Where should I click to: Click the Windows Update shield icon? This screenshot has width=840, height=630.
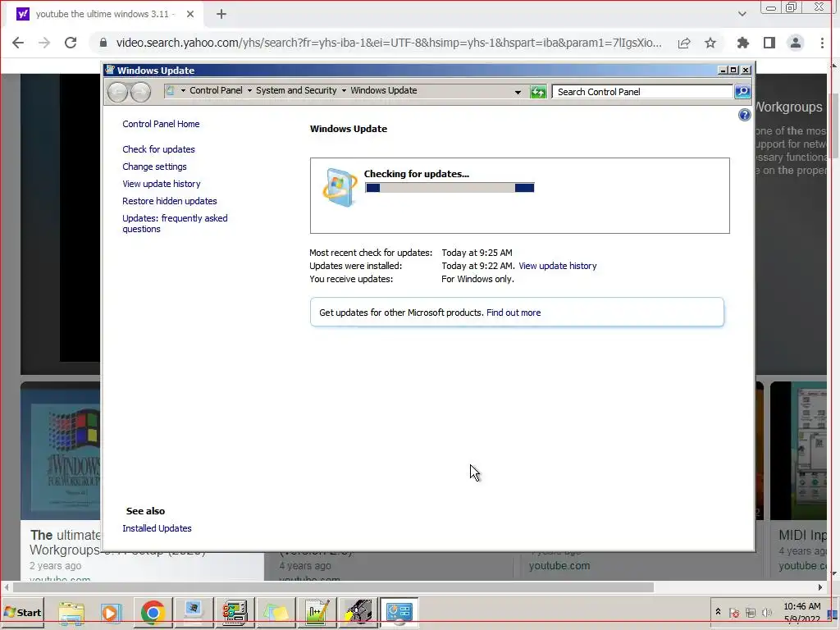(340, 187)
